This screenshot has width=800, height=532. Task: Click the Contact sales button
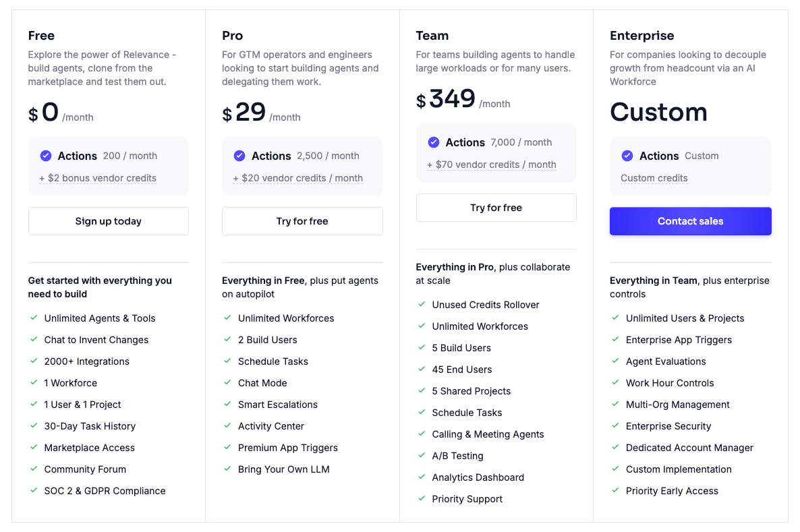(x=690, y=221)
